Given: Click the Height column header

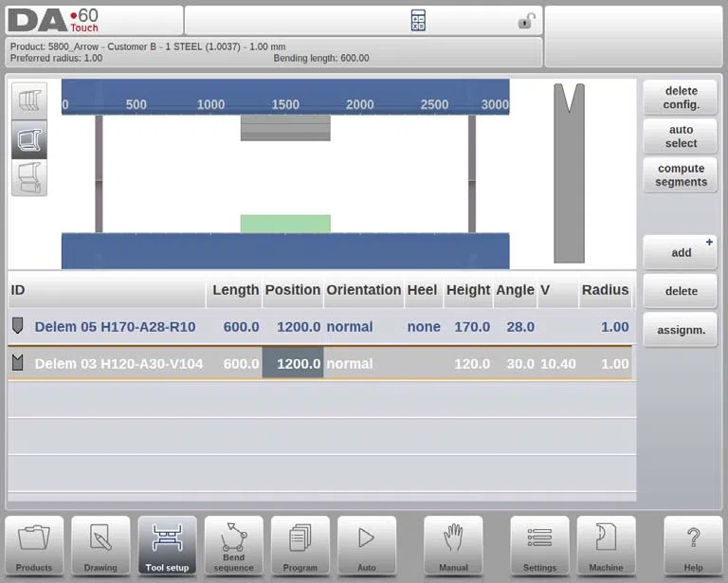Looking at the screenshot, I should (468, 290).
